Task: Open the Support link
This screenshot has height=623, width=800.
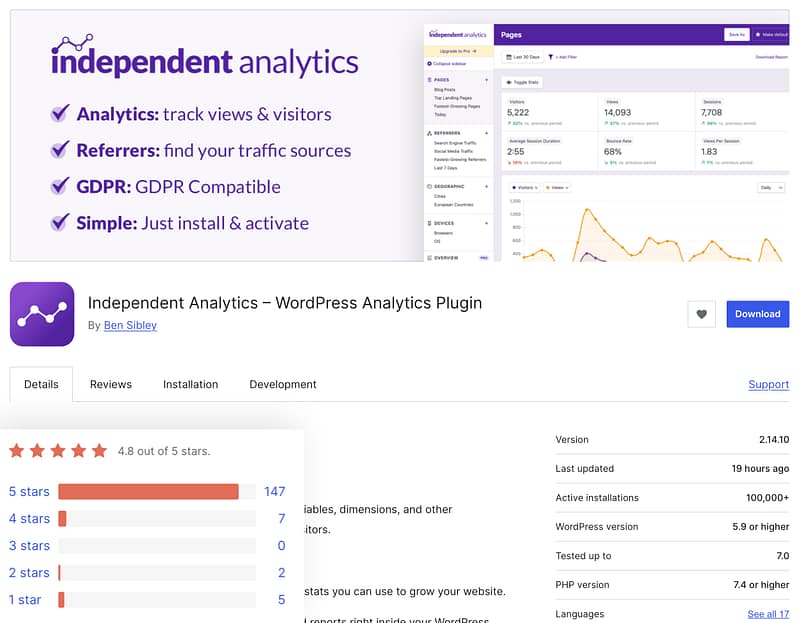Action: pos(768,384)
